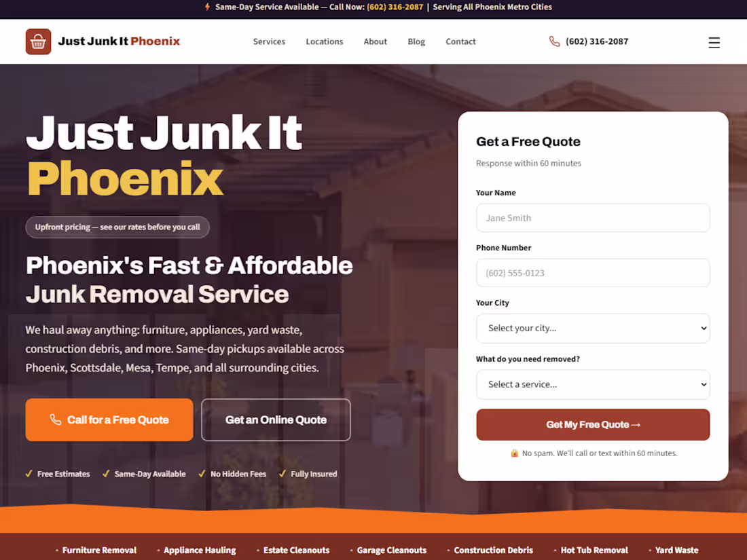Click the phone icon on orange call button
Screen dimensions: 747x560
click(56, 419)
